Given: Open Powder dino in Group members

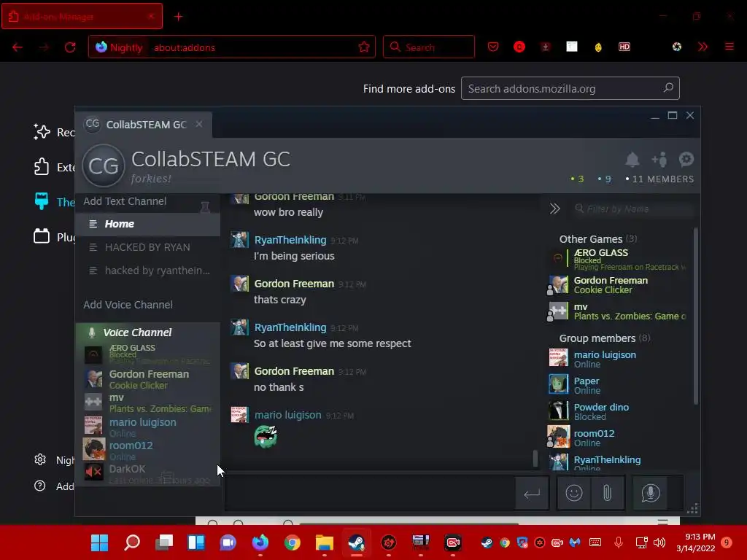Looking at the screenshot, I should (617, 411).
